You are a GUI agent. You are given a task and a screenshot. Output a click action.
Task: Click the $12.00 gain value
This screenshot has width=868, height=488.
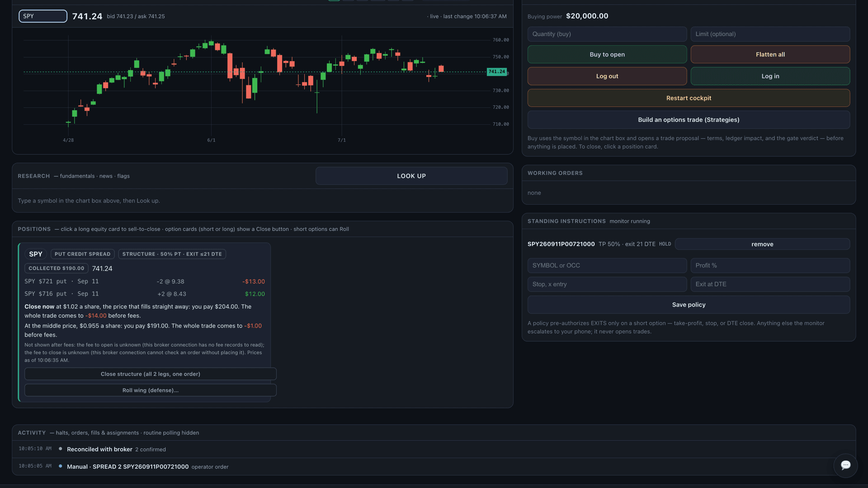[255, 294]
